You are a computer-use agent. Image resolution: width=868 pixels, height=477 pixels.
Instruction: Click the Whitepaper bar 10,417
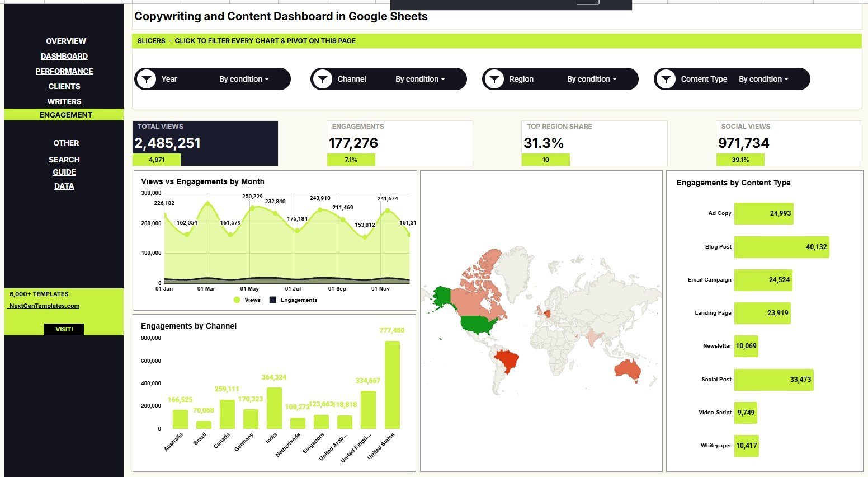point(747,446)
